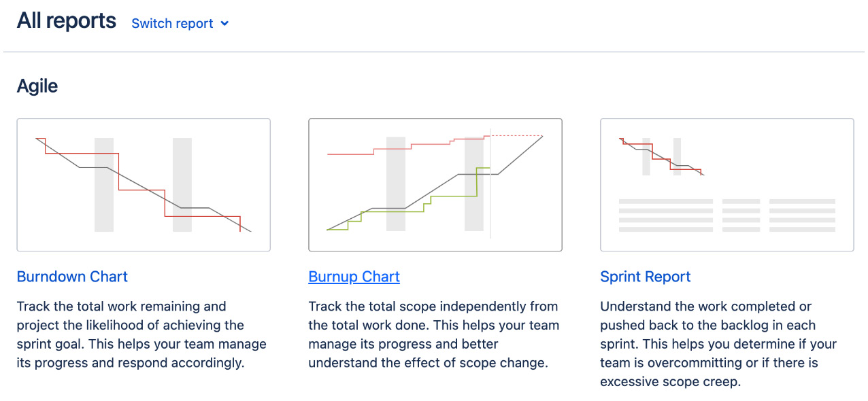View the Sprint Report
Image resolution: width=868 pixels, height=401 pixels.
point(645,277)
